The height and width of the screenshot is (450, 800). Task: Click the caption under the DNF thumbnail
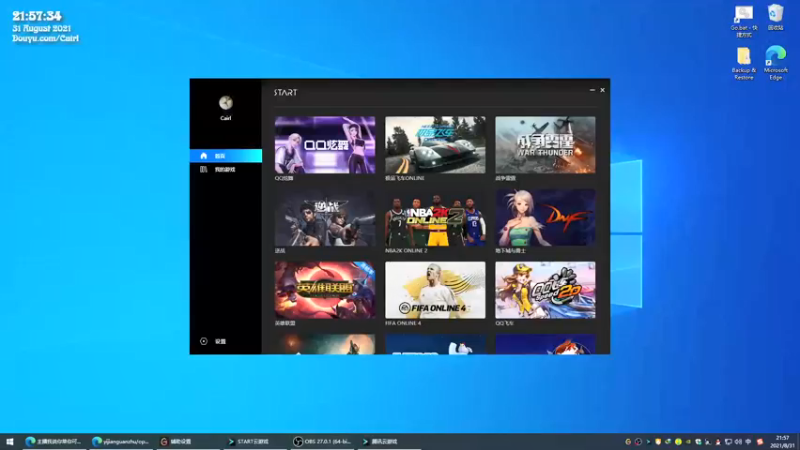[x=510, y=251]
